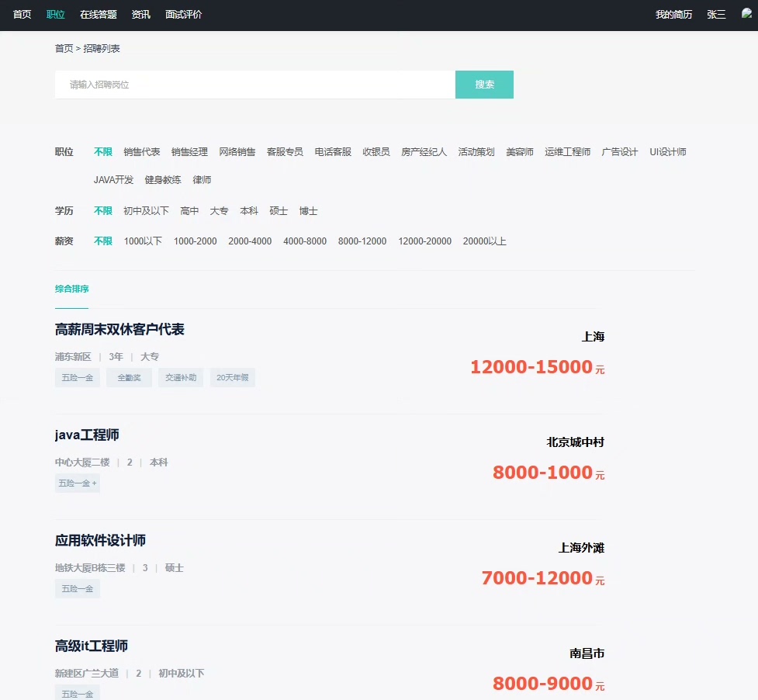Filter salary by 8000-12000
Image resolution: width=758 pixels, height=700 pixels.
pyautogui.click(x=362, y=241)
